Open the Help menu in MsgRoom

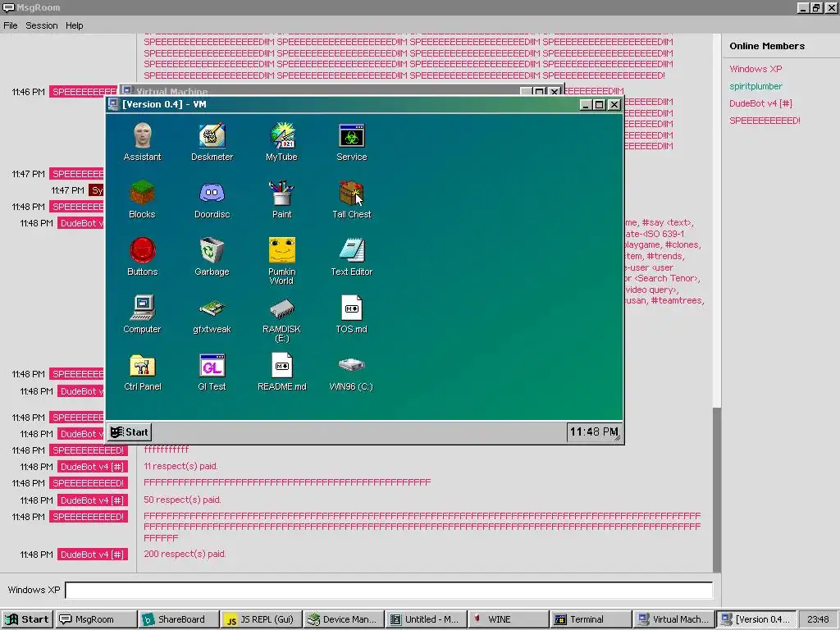click(74, 25)
